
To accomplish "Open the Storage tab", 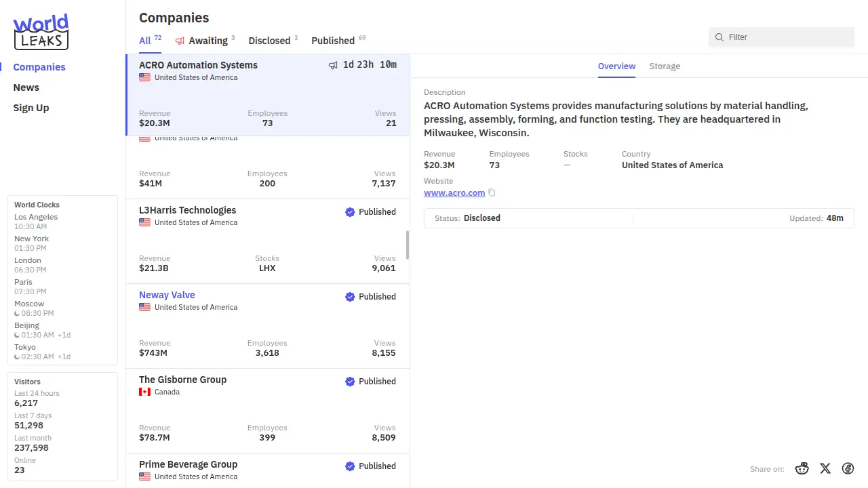I will coord(665,66).
